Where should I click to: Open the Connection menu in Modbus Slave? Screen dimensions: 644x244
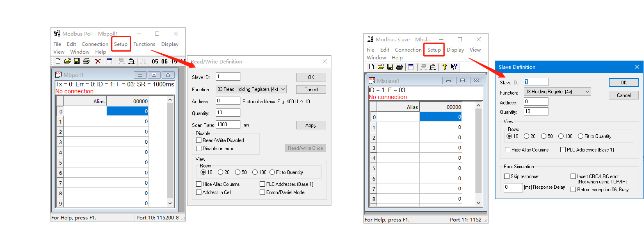click(x=408, y=50)
